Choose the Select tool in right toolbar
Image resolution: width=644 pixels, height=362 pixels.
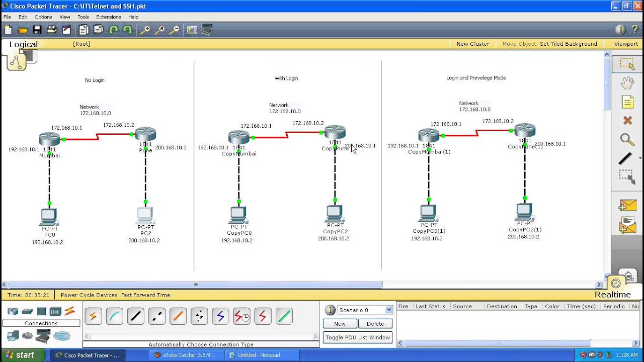[627, 64]
